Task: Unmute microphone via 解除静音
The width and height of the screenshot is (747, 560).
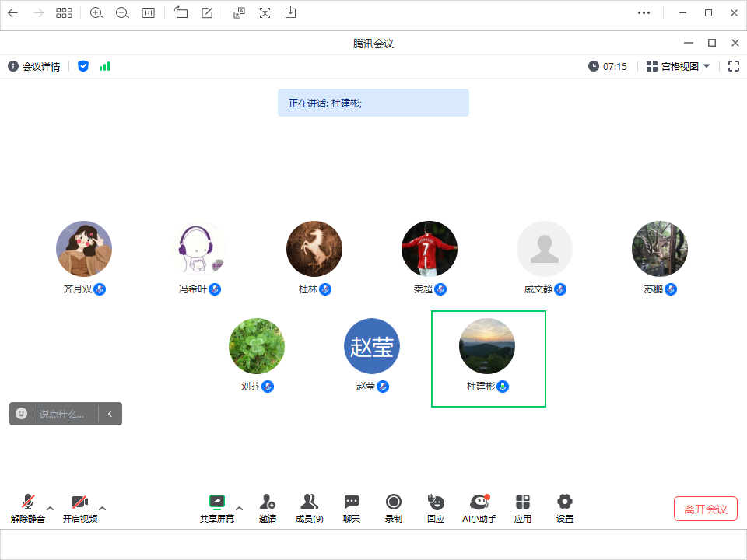Action: coord(28,507)
